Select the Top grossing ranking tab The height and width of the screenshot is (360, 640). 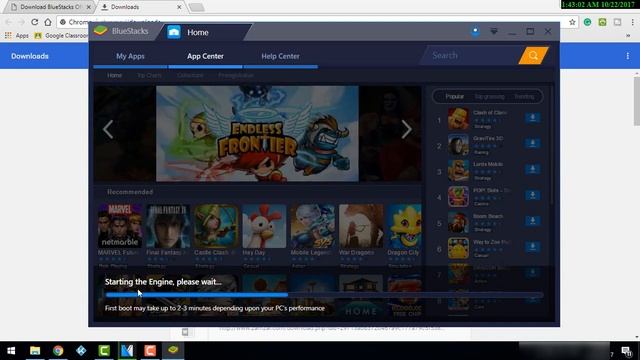point(489,97)
